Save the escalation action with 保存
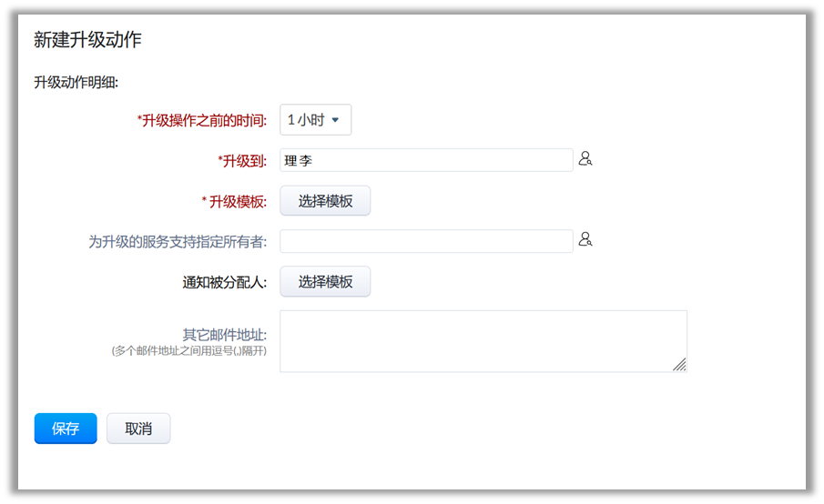 66,428
